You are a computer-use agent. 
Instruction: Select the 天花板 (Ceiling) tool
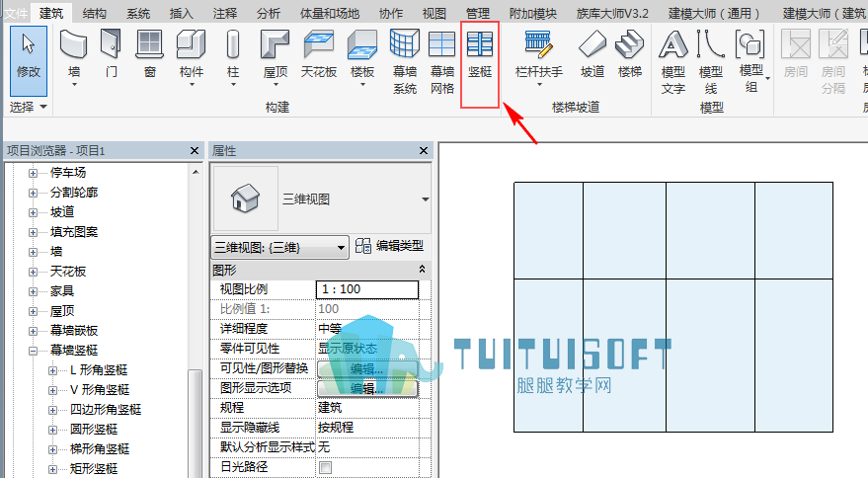tap(319, 55)
